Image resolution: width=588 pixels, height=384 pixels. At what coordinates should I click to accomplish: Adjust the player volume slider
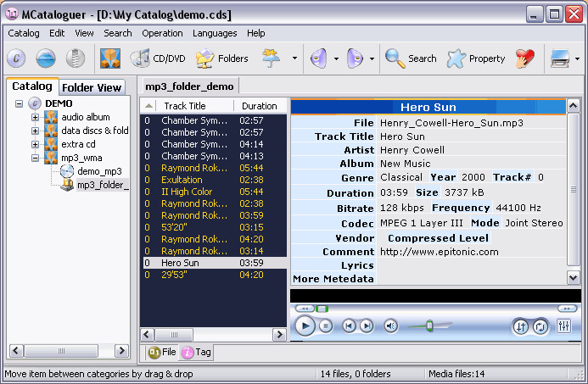point(429,326)
